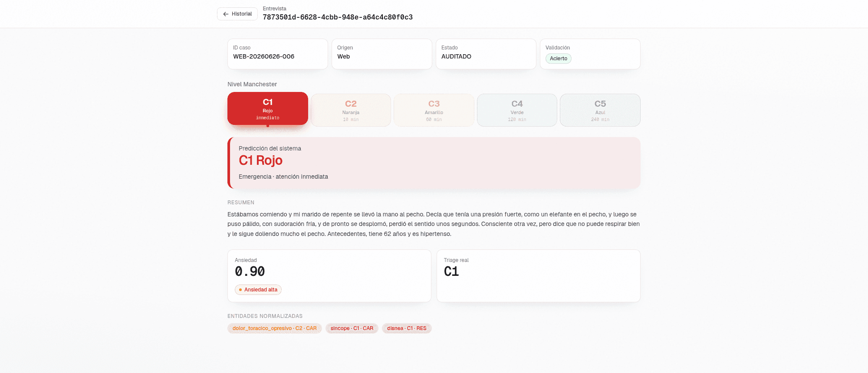Click the ENTIDADES NORMALIZADAS section label

point(265,316)
